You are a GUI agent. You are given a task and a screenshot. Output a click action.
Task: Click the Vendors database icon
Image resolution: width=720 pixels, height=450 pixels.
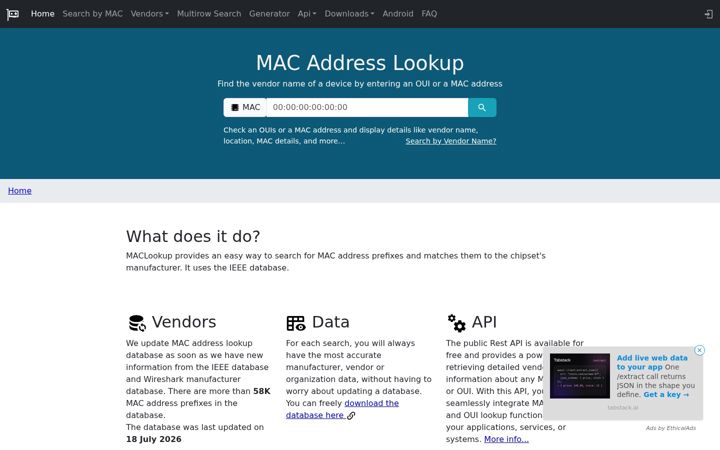coord(137,323)
